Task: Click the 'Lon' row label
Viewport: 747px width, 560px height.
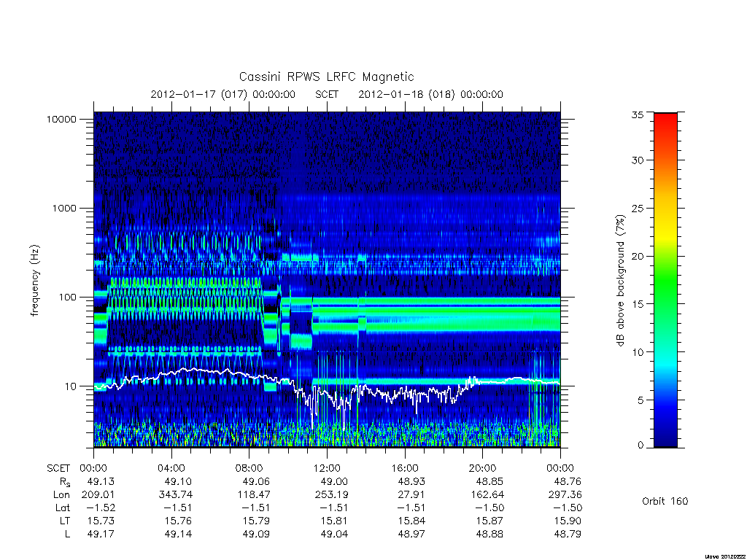Action: pos(61,495)
